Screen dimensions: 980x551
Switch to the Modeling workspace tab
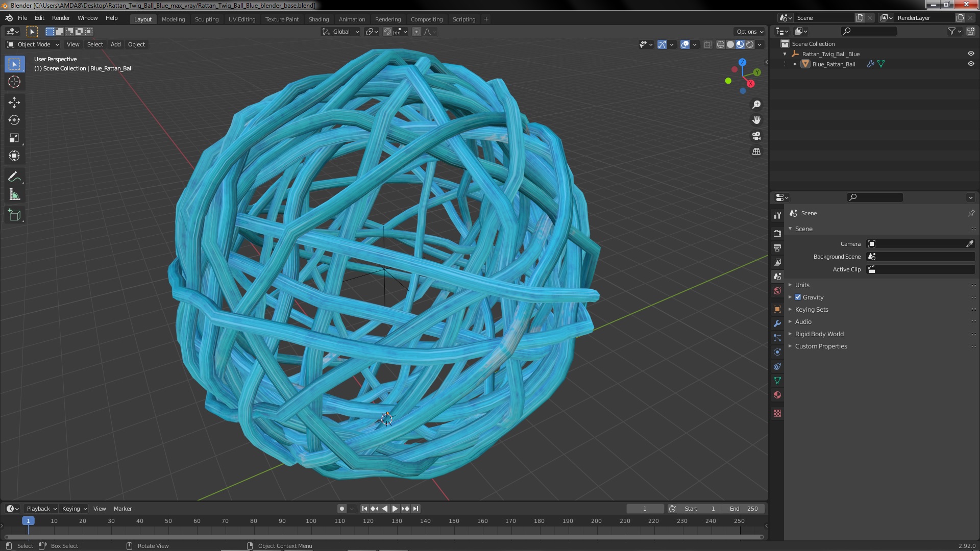point(173,19)
